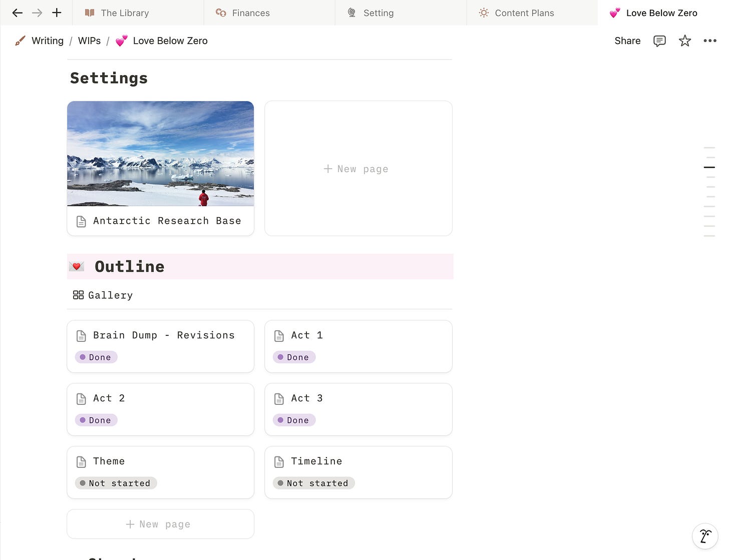Click the Outline heading text
This screenshot has width=729, height=560.
[x=130, y=267]
